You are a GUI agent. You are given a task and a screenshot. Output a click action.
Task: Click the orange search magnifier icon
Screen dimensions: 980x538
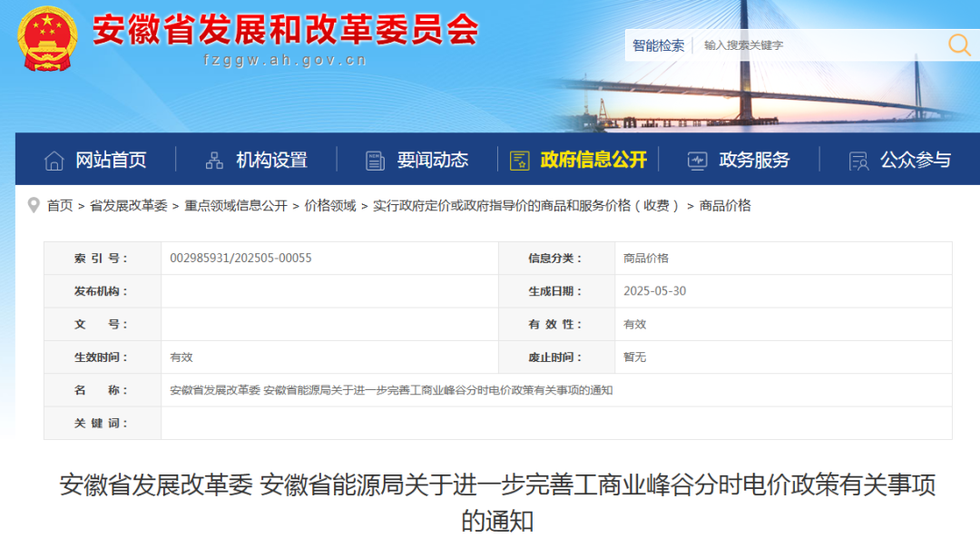959,44
